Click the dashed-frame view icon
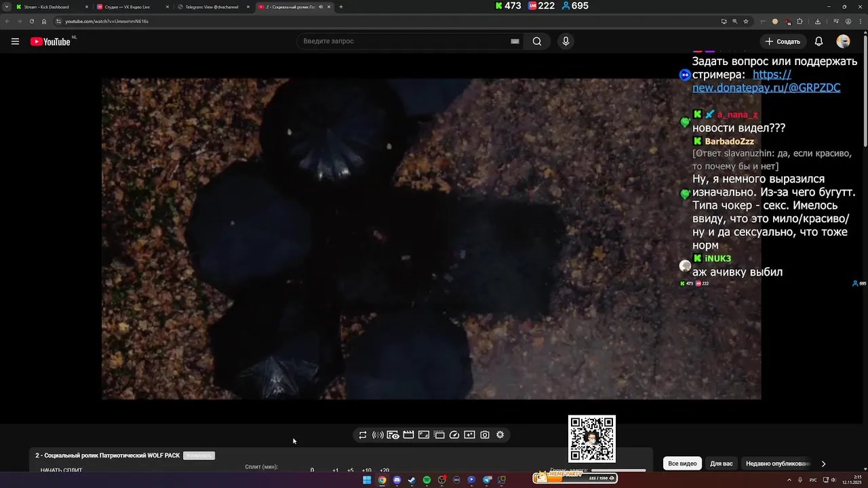 pos(439,435)
